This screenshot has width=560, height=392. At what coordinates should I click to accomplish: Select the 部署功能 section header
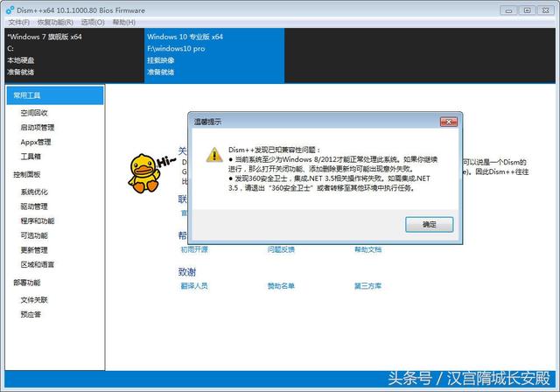coord(27,283)
